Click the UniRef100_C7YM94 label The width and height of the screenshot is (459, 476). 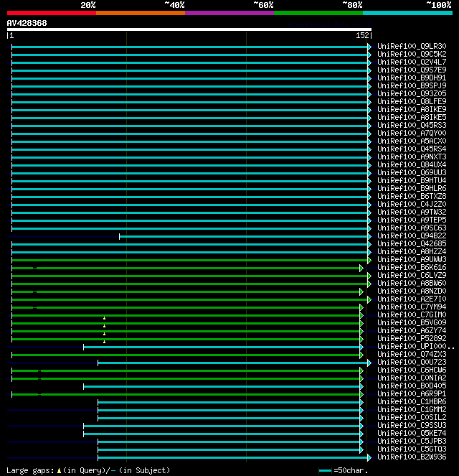pyautogui.click(x=412, y=307)
